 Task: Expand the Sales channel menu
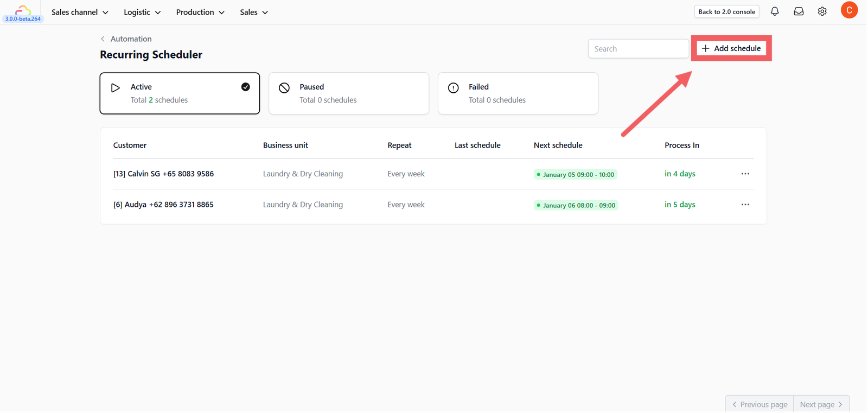coord(80,12)
